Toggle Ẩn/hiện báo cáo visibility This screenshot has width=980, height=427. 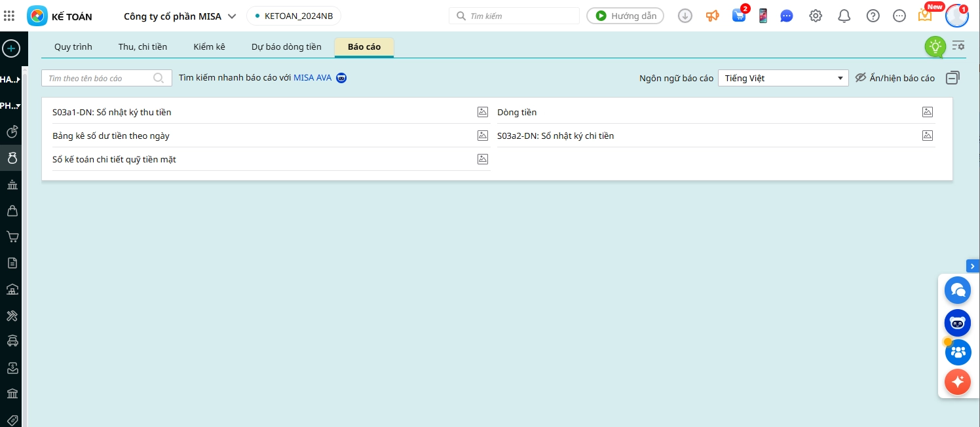click(895, 78)
